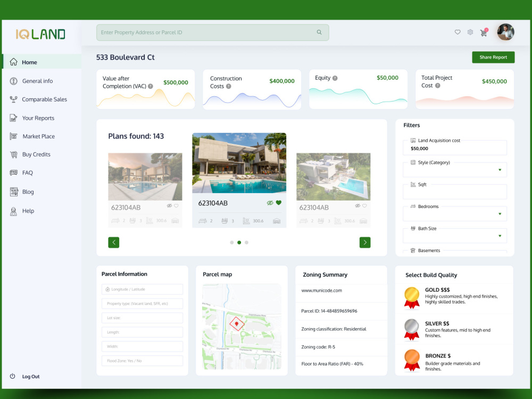Screen dimensions: 532x399
Task: Click Log Out link
Action: tap(31, 377)
